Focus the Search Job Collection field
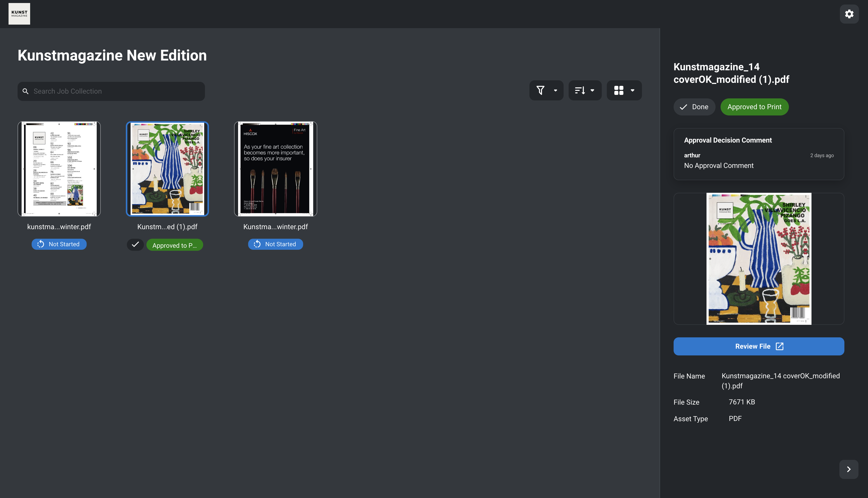Viewport: 868px width, 498px height. pyautogui.click(x=111, y=91)
